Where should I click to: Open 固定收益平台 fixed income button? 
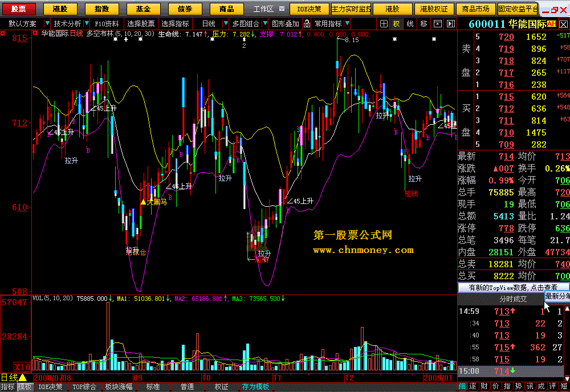(518, 9)
